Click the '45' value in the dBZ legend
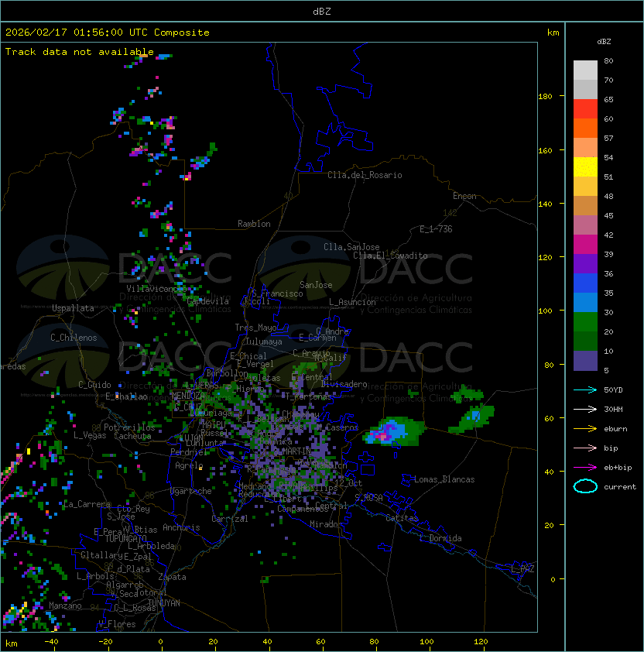 click(608, 215)
